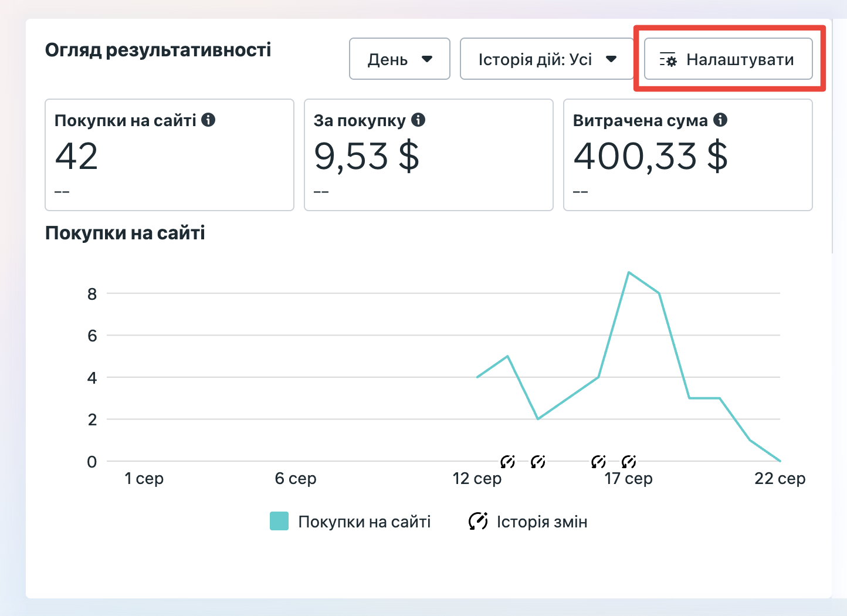Click info icon next to Витрачена сума
The image size is (847, 616).
720,120
